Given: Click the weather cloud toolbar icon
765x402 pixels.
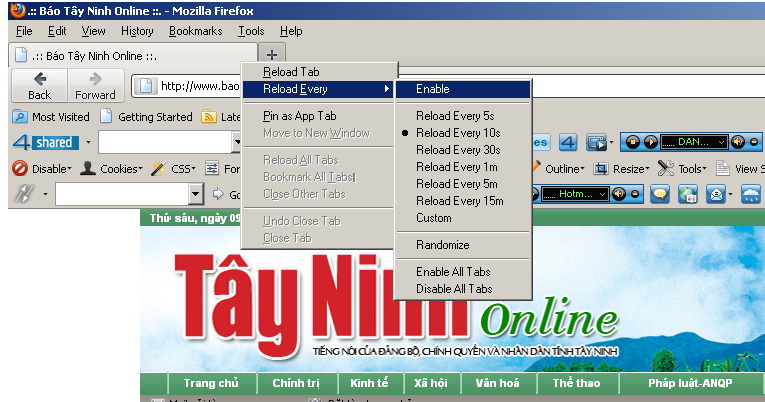Looking at the screenshot, I should (750, 194).
